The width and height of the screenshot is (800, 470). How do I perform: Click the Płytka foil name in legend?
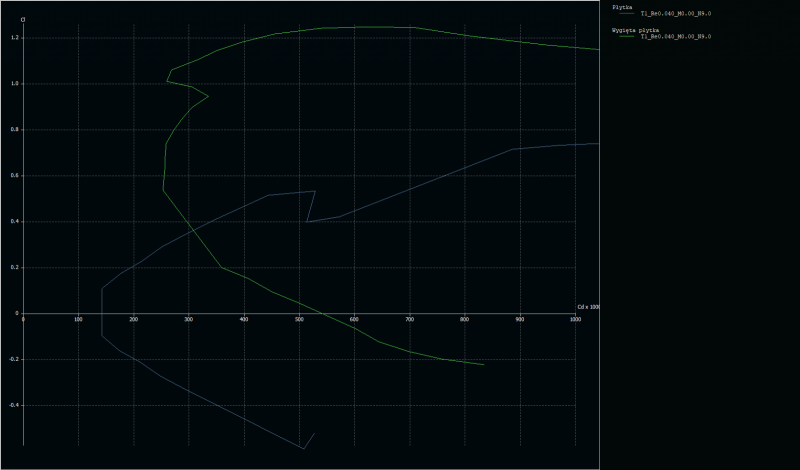[621, 6]
